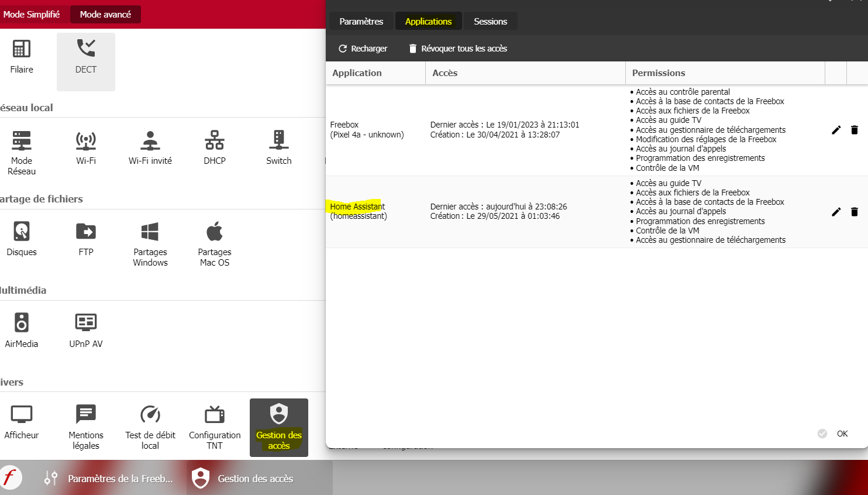Open the Sessions tab
868x495 pixels.
(x=490, y=21)
